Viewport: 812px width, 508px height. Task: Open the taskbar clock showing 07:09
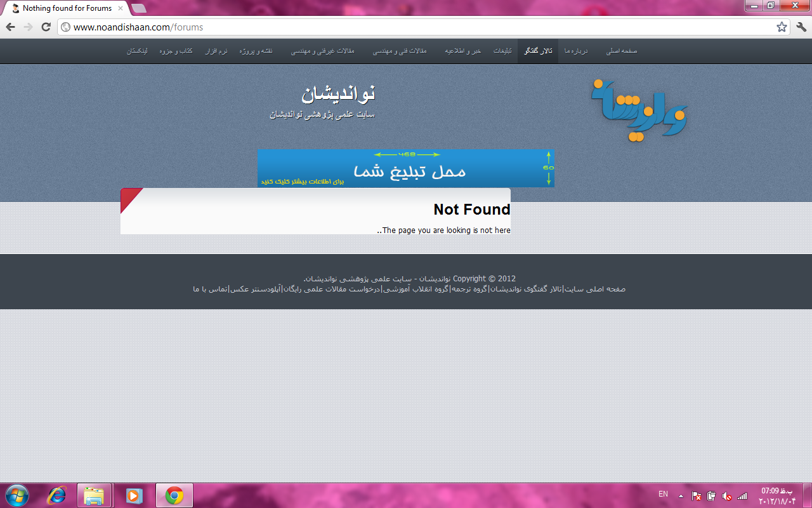pyautogui.click(x=776, y=495)
